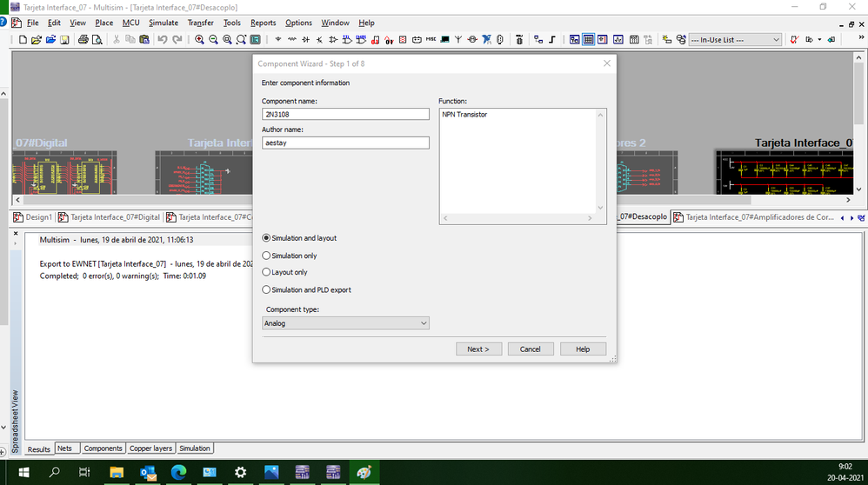Place source component icon
This screenshot has height=485, width=868.
pyautogui.click(x=278, y=39)
